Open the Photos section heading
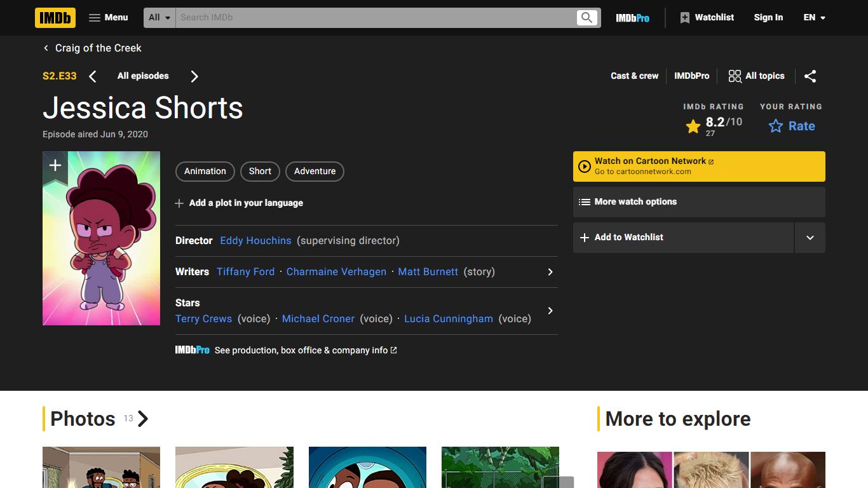The image size is (868, 488). [x=83, y=419]
